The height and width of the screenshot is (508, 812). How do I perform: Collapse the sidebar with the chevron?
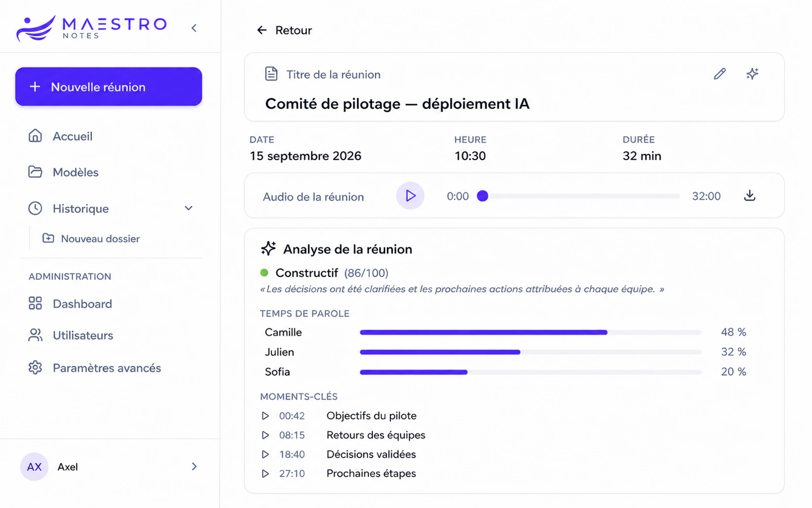(194, 28)
